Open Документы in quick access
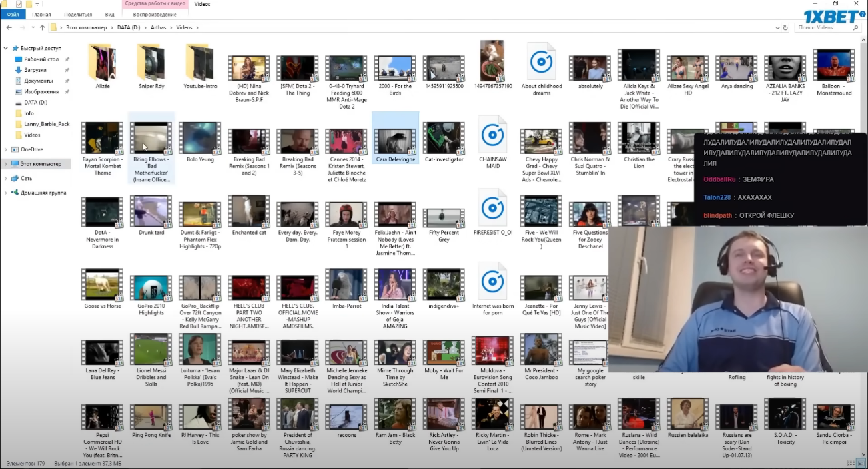Image resolution: width=868 pixels, height=469 pixels. 38,81
